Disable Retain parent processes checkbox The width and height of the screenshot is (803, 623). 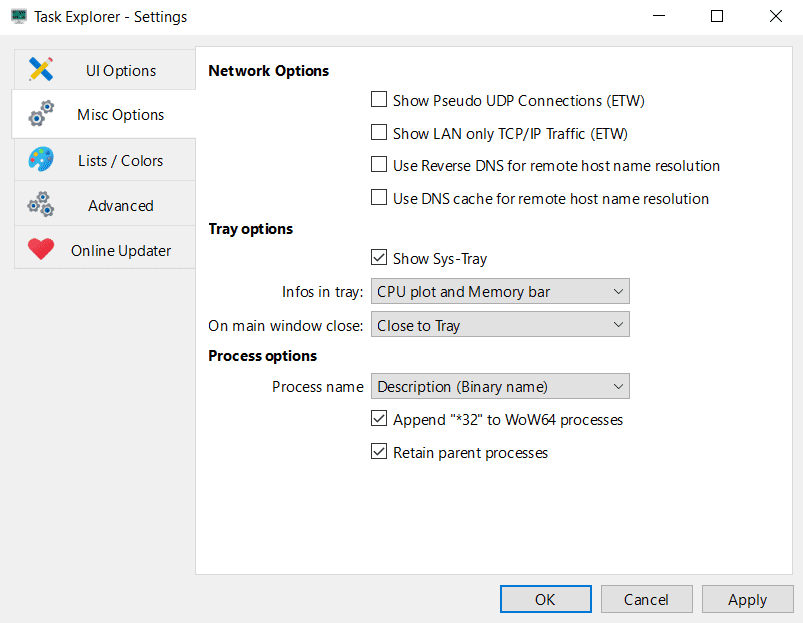coord(379,452)
